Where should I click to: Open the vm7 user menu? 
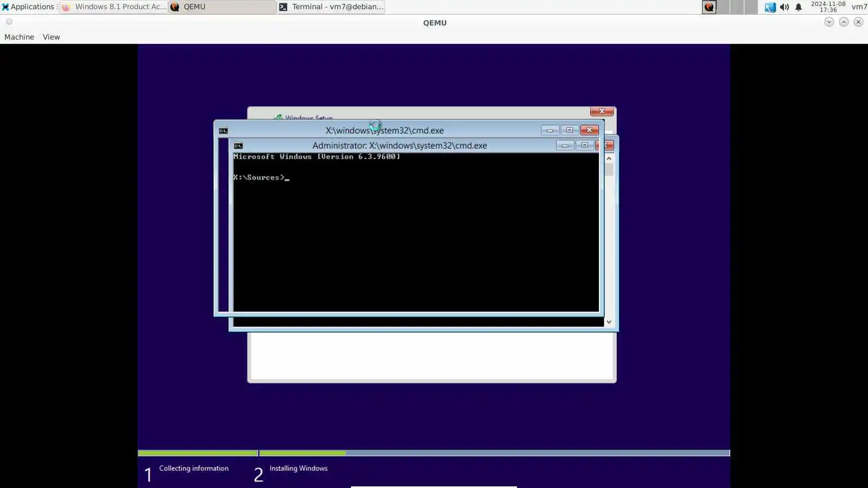859,7
